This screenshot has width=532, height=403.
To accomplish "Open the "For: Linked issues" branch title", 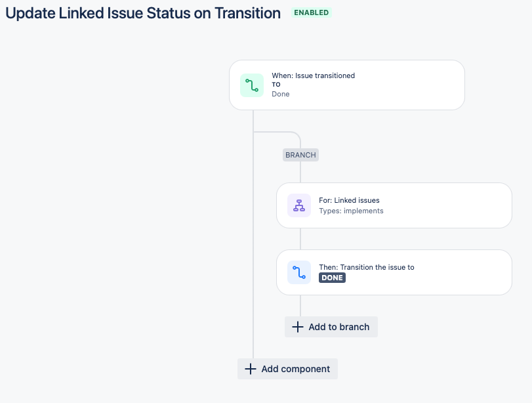I will 349,200.
